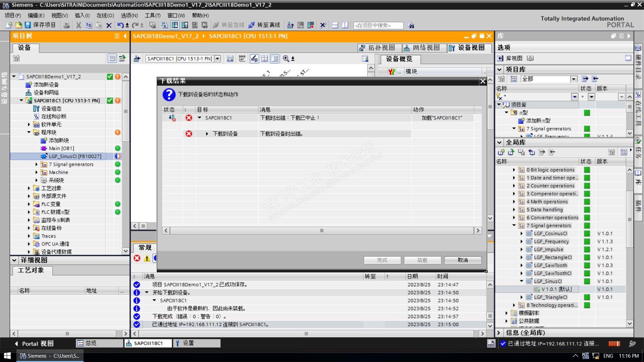Screen dimensions: 644x362
Task: Click the yellow warning filter icon in info panel
Action: tap(147, 258)
